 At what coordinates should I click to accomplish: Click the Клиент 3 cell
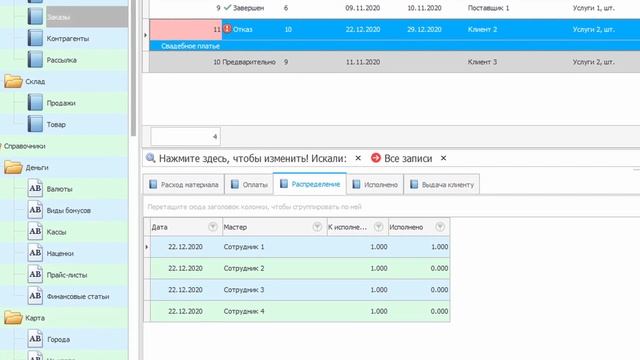(x=482, y=62)
